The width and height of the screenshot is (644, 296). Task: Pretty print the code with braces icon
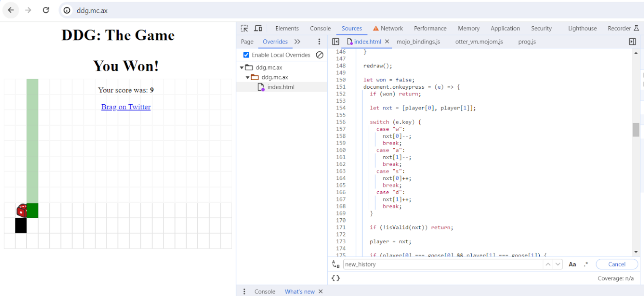(336, 278)
